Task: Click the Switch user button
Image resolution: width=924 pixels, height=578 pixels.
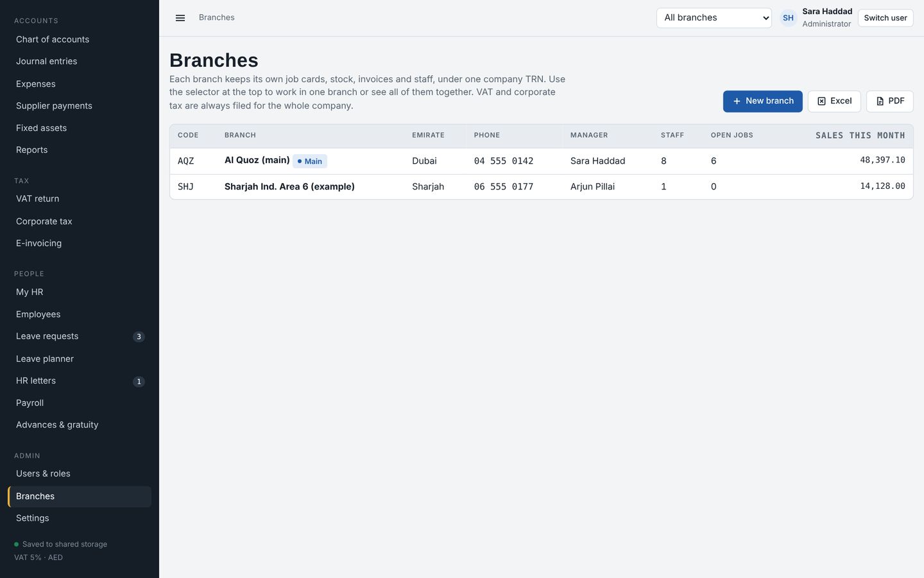Action: (x=886, y=18)
